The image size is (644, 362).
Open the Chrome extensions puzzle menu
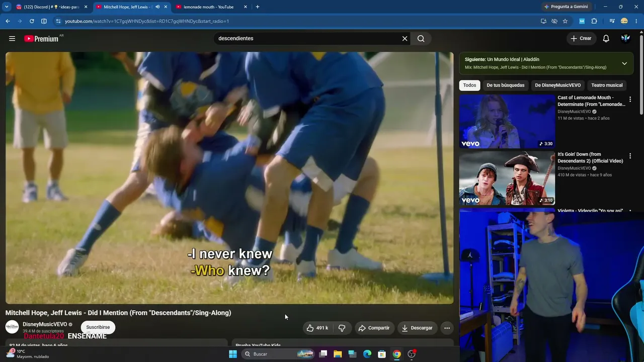594,21
